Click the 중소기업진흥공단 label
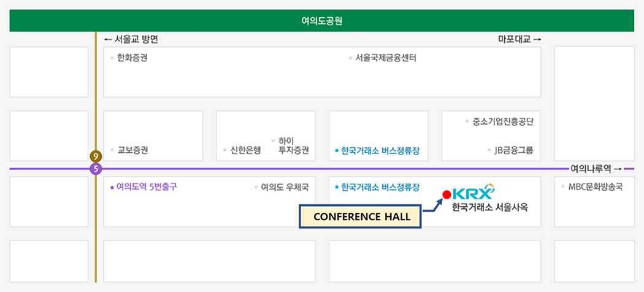 (502, 121)
